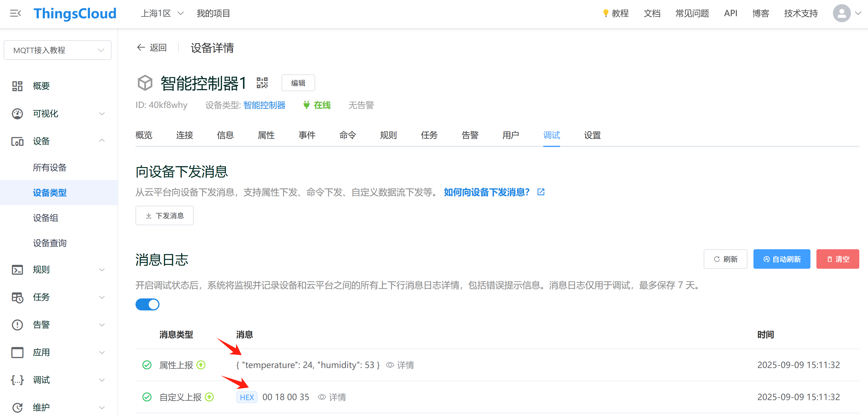
Task: Clear logs with the 清空 button
Action: point(838,259)
